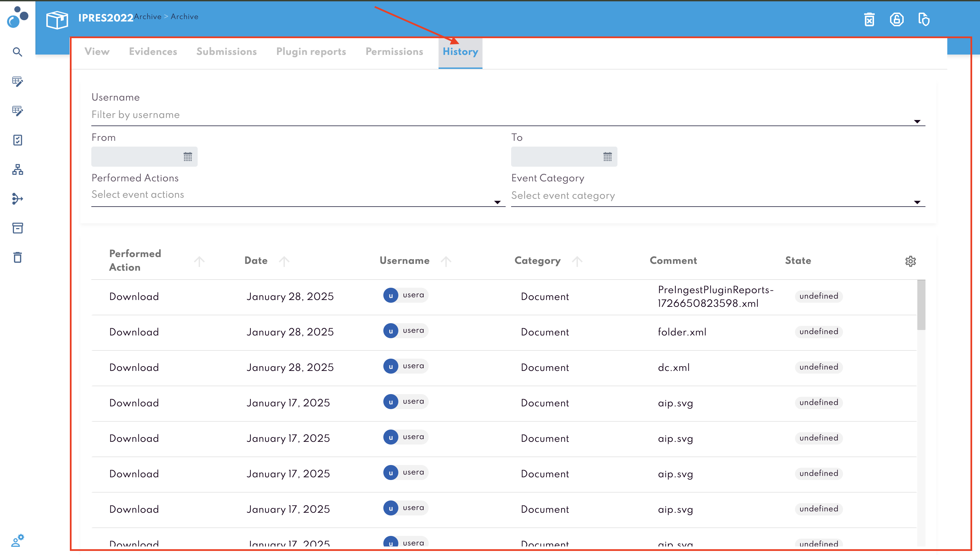980x555 pixels.
Task: Click the From date input field
Action: pyautogui.click(x=144, y=157)
